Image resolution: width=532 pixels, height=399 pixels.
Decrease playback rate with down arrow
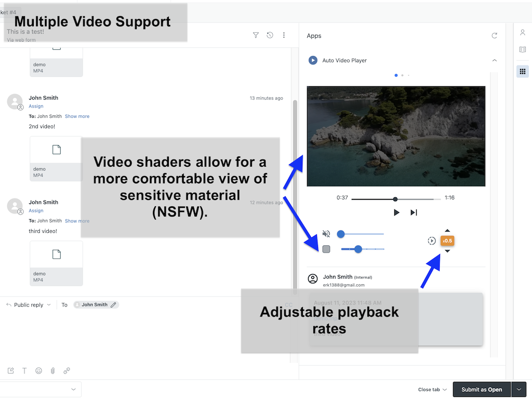pos(447,251)
